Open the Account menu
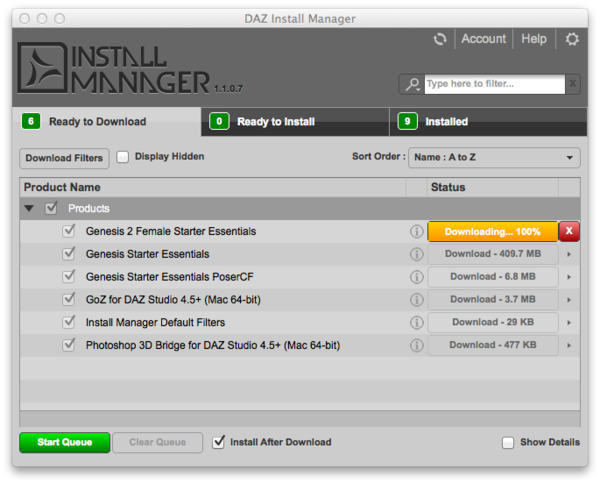This screenshot has height=484, width=600. pos(483,39)
